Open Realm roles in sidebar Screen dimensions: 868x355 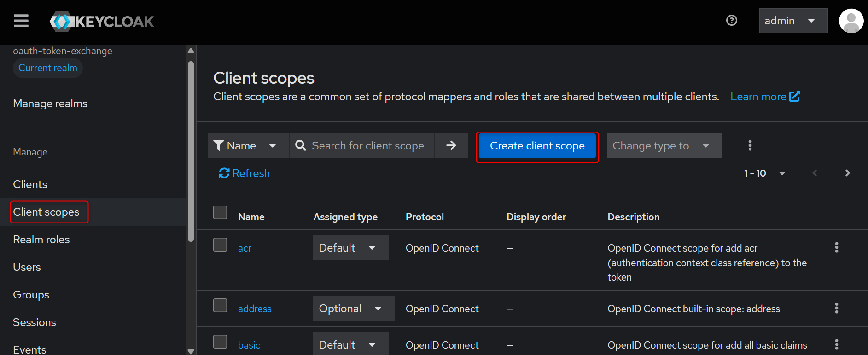coord(41,240)
